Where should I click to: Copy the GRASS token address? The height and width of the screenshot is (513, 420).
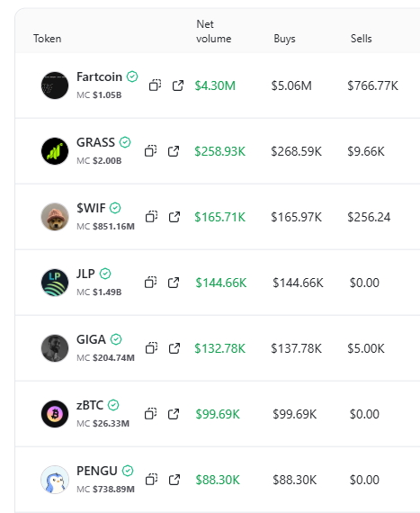[x=151, y=151]
